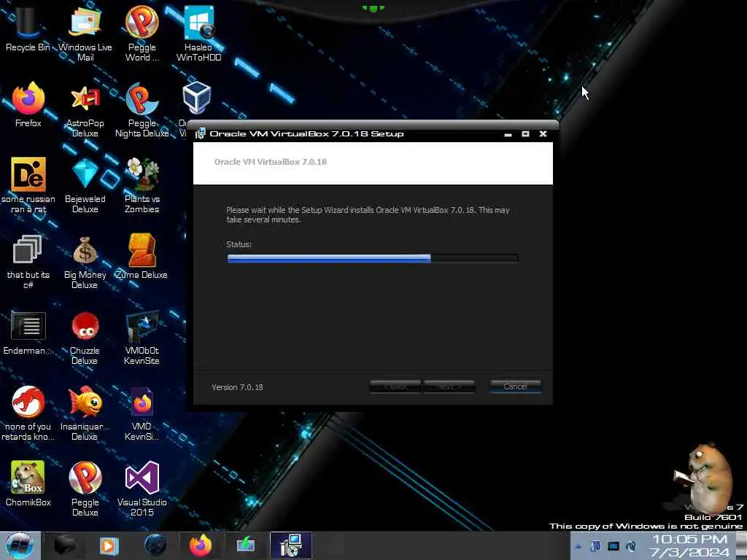Close the VirtualBox Setup window
The height and width of the screenshot is (560, 747).
click(543, 134)
